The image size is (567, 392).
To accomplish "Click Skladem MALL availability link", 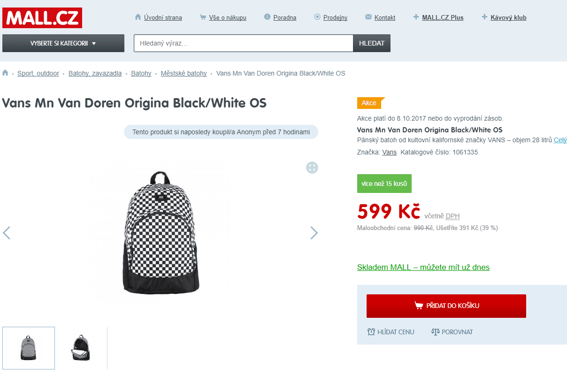I will (423, 267).
